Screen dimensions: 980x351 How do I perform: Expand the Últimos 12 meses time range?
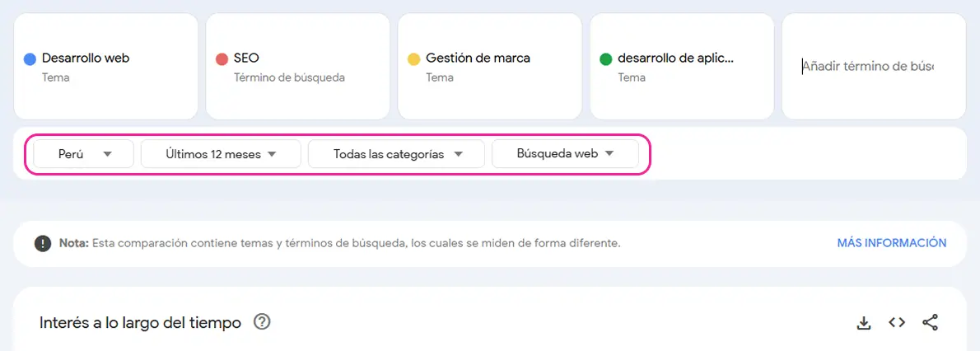pos(221,154)
